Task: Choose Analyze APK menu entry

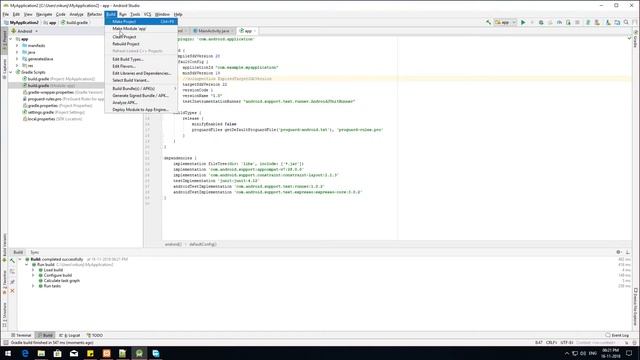Action: pyautogui.click(x=141, y=102)
